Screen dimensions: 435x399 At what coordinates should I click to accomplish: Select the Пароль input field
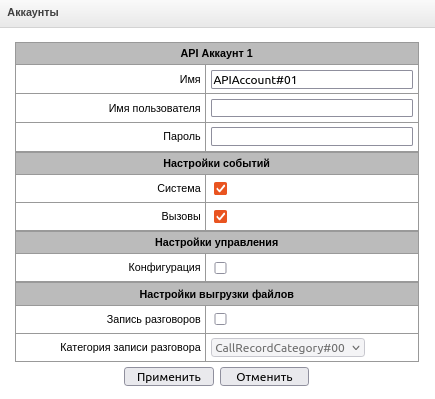click(312, 136)
